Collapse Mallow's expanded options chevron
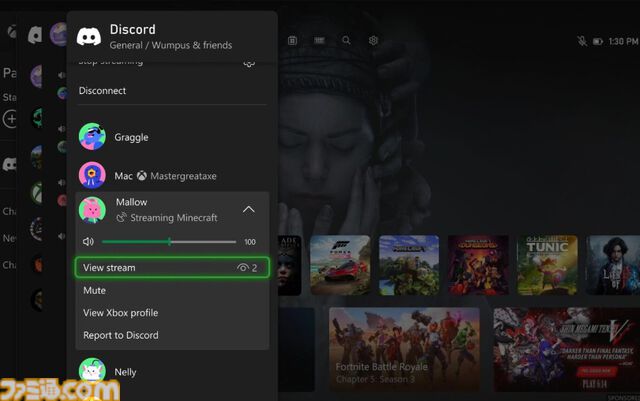Image resolution: width=640 pixels, height=401 pixels. [249, 209]
